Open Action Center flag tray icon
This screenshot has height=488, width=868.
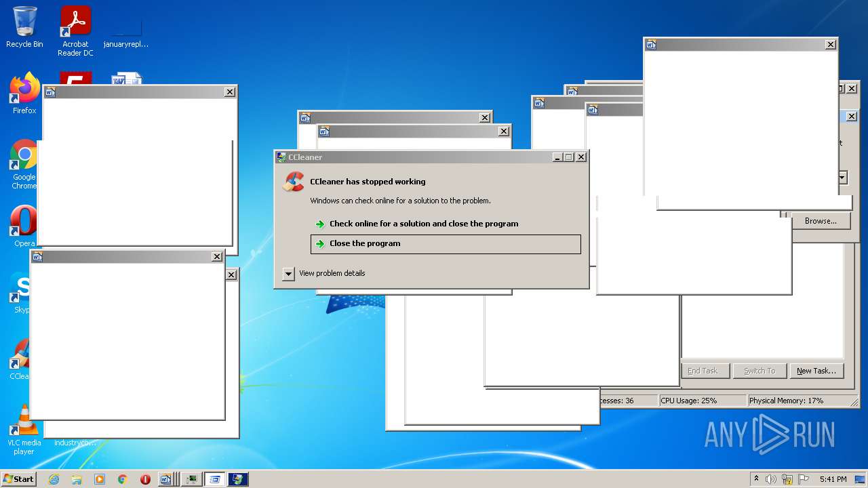[x=803, y=479]
